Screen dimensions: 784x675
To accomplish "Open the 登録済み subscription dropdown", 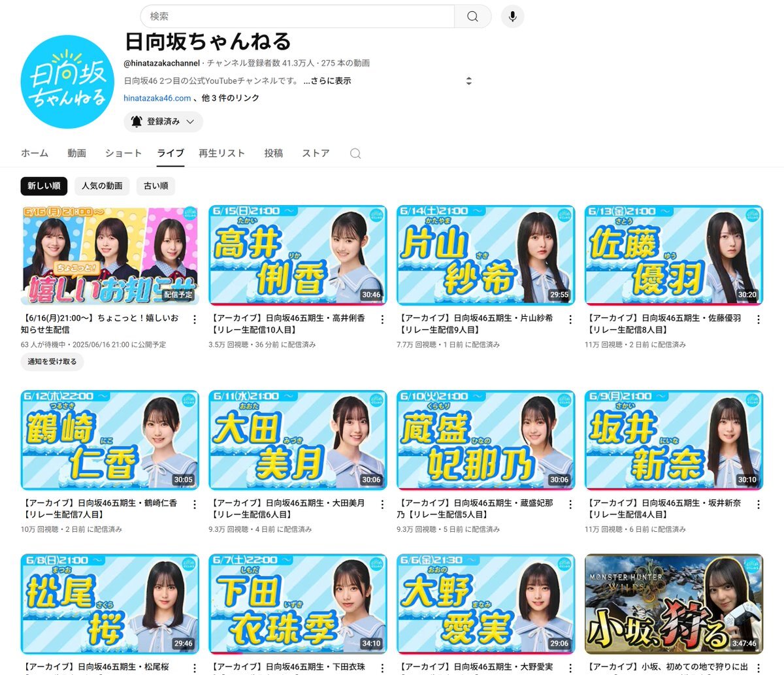I will [x=163, y=122].
